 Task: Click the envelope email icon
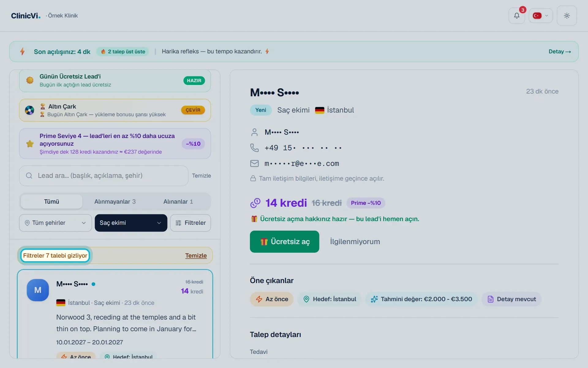[254, 163]
